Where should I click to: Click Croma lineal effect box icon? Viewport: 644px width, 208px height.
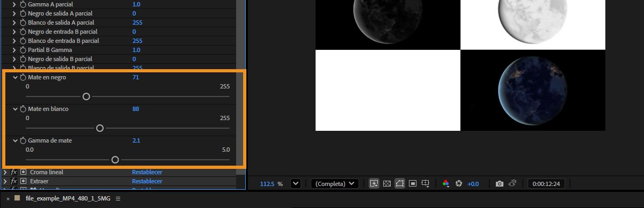[x=23, y=173]
